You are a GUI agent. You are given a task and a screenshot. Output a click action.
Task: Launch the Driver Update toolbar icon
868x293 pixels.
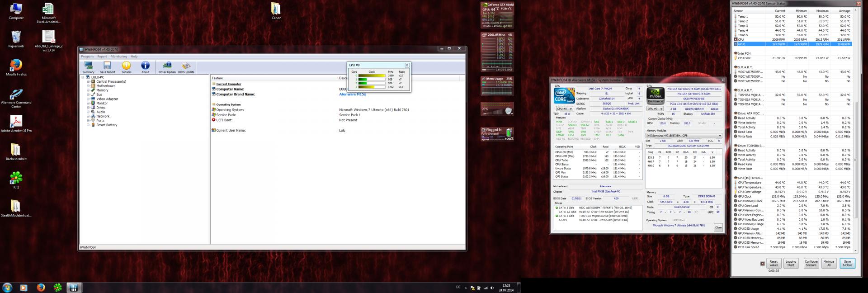[x=167, y=67]
